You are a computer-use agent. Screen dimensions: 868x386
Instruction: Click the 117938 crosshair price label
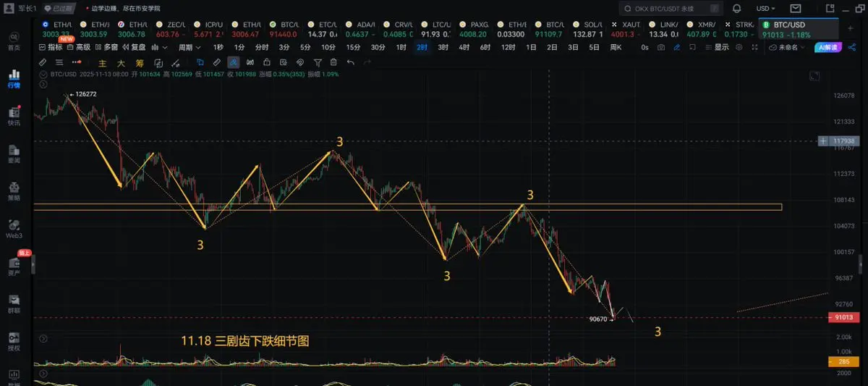pos(844,141)
